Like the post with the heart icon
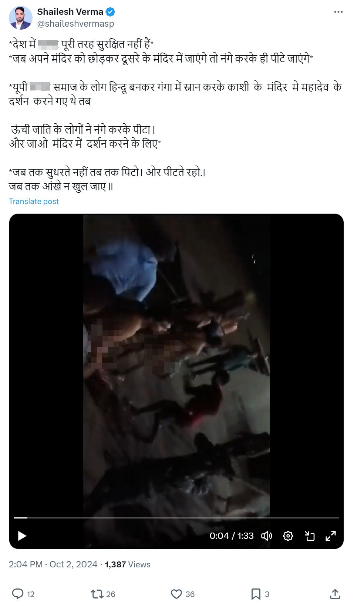The width and height of the screenshot is (364, 607). tap(176, 594)
